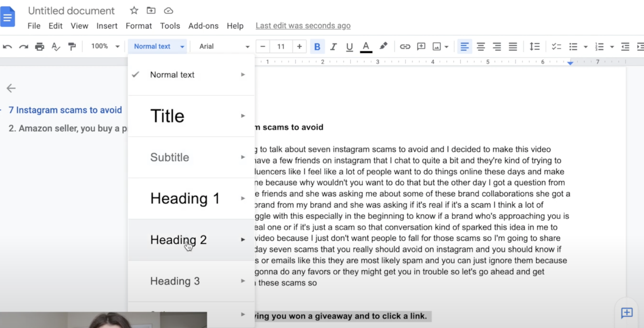
Task: Toggle italic formatting
Action: pos(333,47)
